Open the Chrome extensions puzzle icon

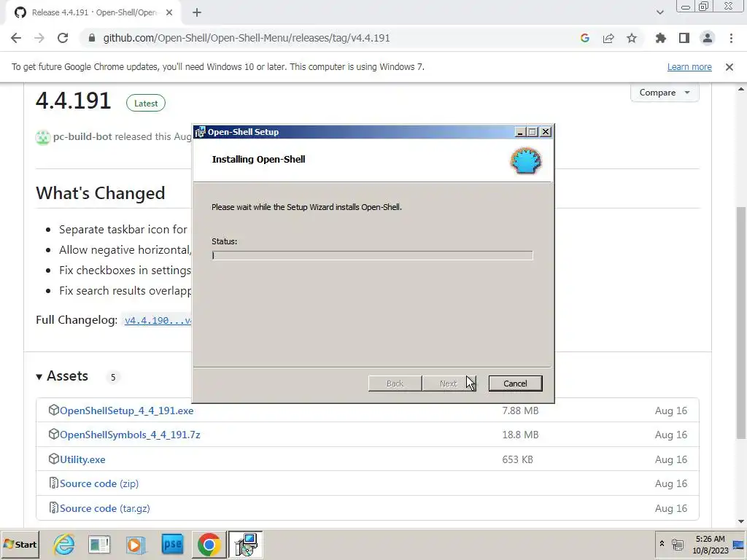(x=660, y=38)
